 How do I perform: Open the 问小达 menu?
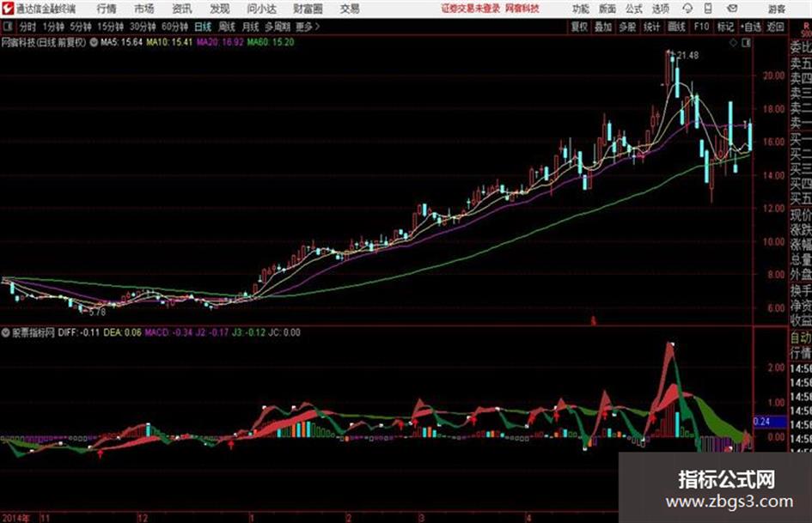point(261,9)
